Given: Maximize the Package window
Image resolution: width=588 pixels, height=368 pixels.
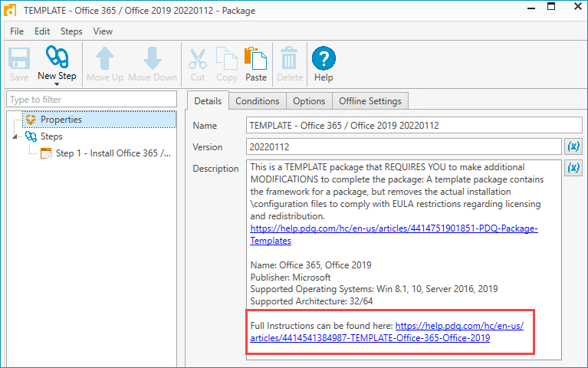Looking at the screenshot, I should click(x=551, y=6).
